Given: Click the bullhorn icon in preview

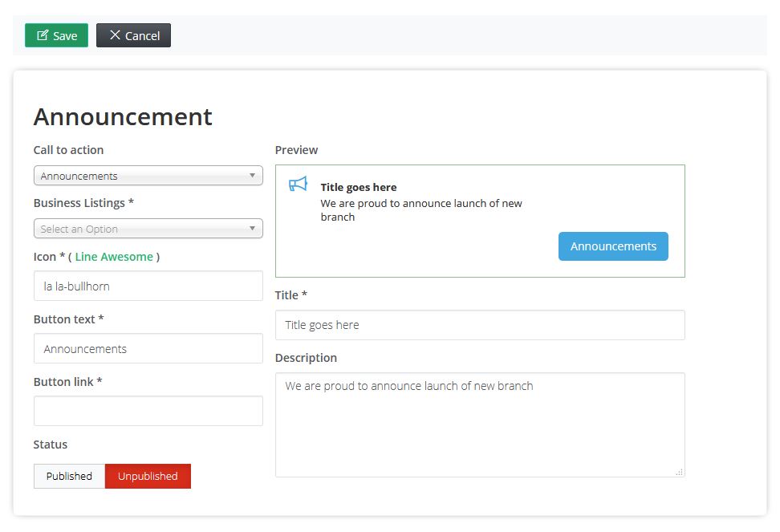Looking at the screenshot, I should coord(298,185).
